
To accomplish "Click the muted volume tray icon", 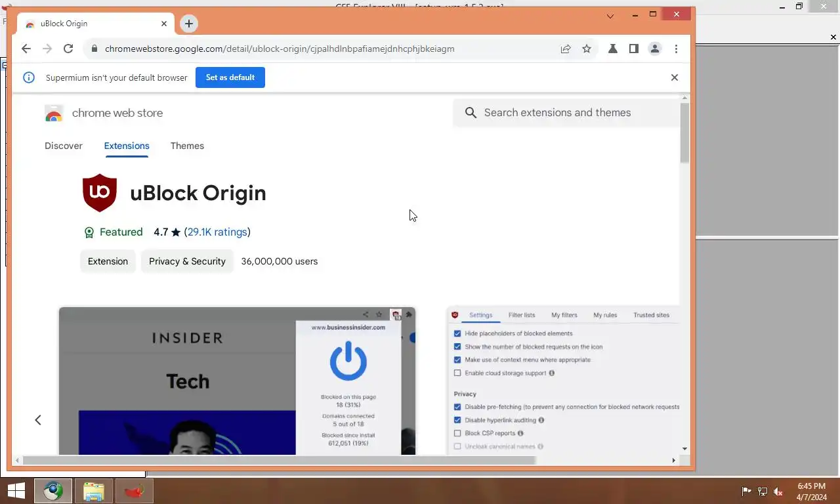I will 778,492.
